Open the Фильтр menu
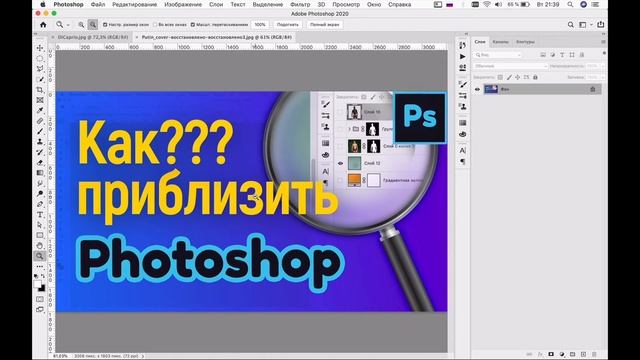Screen dimensions: 640x360 [x=300, y=4]
